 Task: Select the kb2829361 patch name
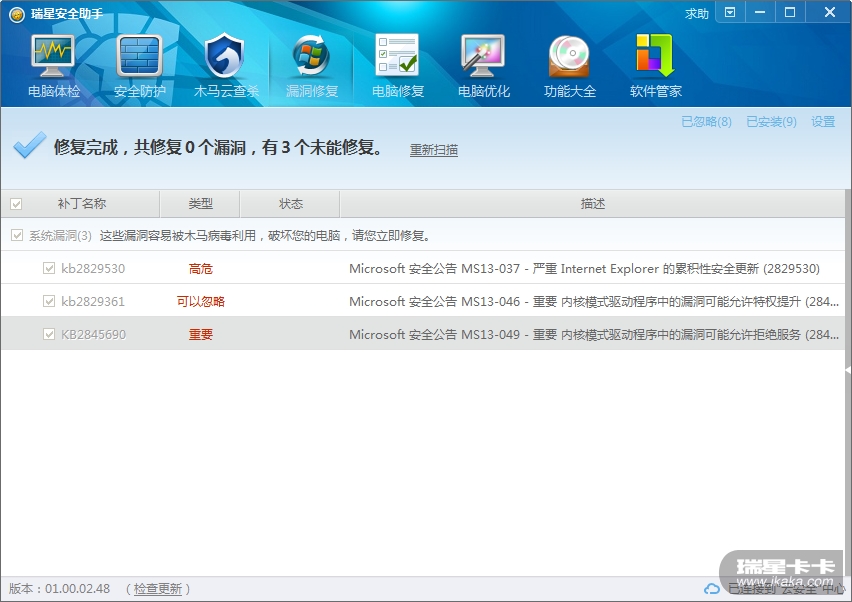click(93, 302)
